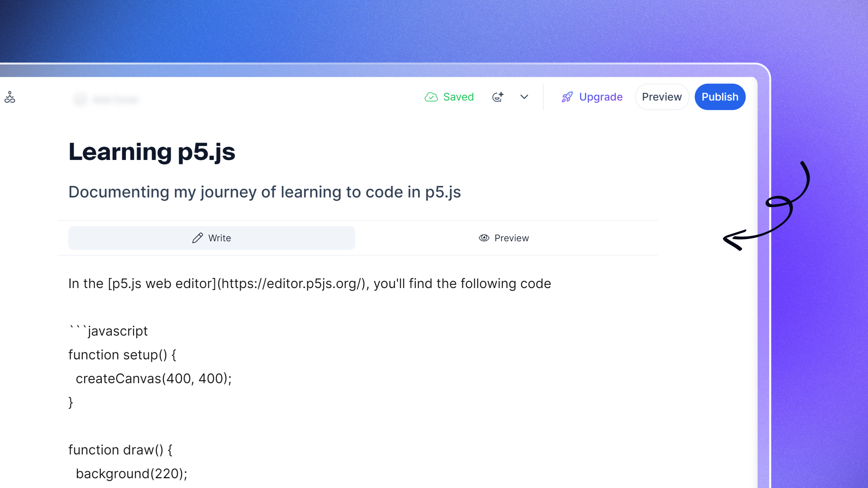The image size is (868, 488).
Task: Click the Publish button
Action: (719, 97)
